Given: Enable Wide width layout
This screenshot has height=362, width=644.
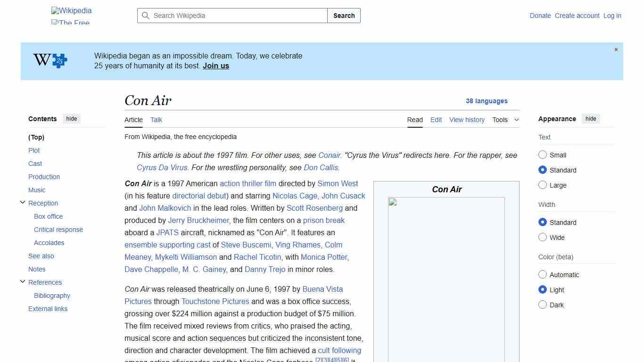Looking at the screenshot, I should pyautogui.click(x=543, y=237).
